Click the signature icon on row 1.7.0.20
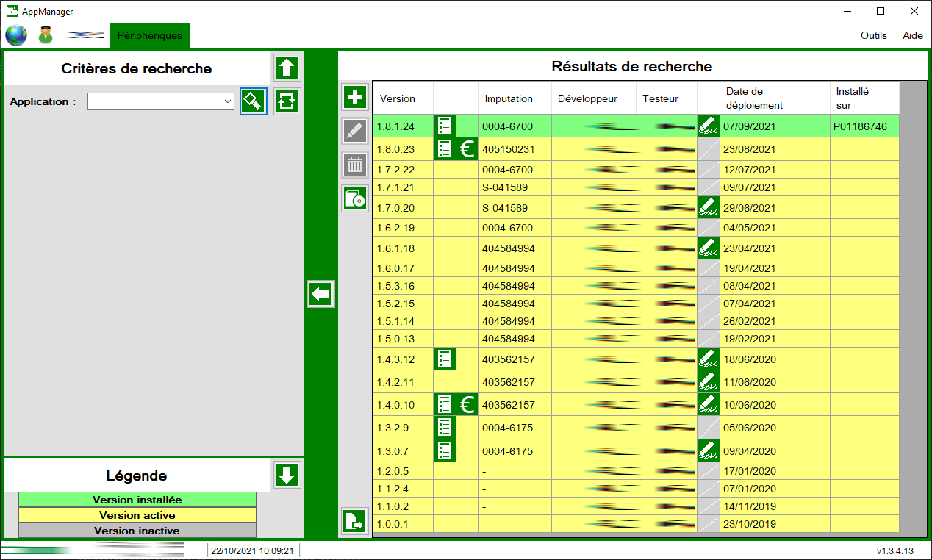932x560 pixels. 708,207
